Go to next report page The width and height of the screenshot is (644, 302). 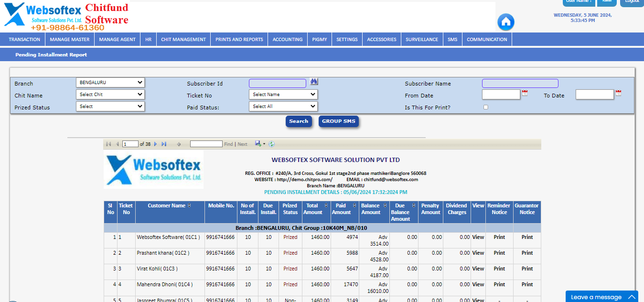(x=155, y=144)
